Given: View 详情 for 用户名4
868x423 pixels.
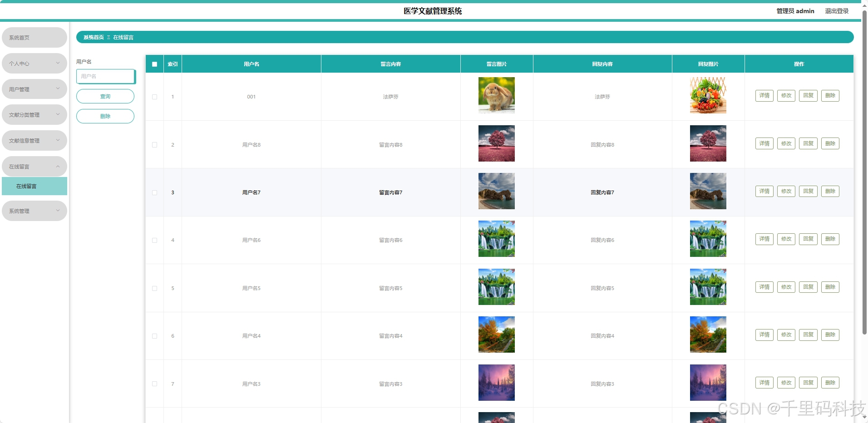Looking at the screenshot, I should [x=764, y=335].
